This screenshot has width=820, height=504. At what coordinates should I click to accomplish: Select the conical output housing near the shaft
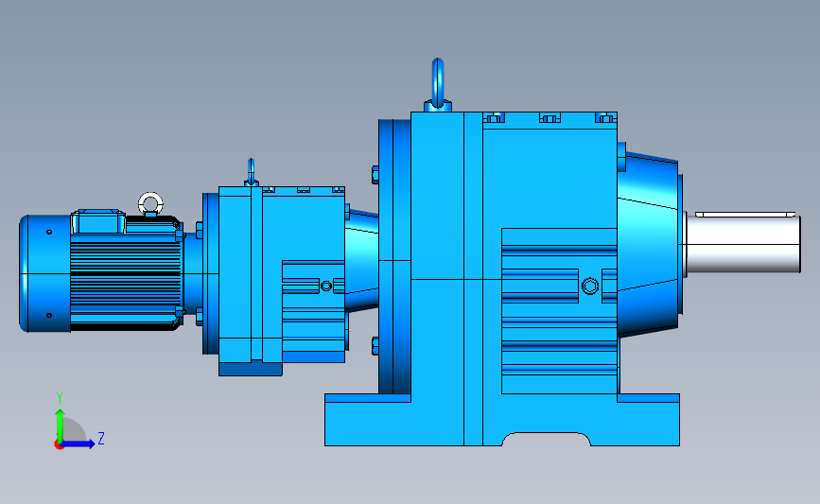pos(649,244)
